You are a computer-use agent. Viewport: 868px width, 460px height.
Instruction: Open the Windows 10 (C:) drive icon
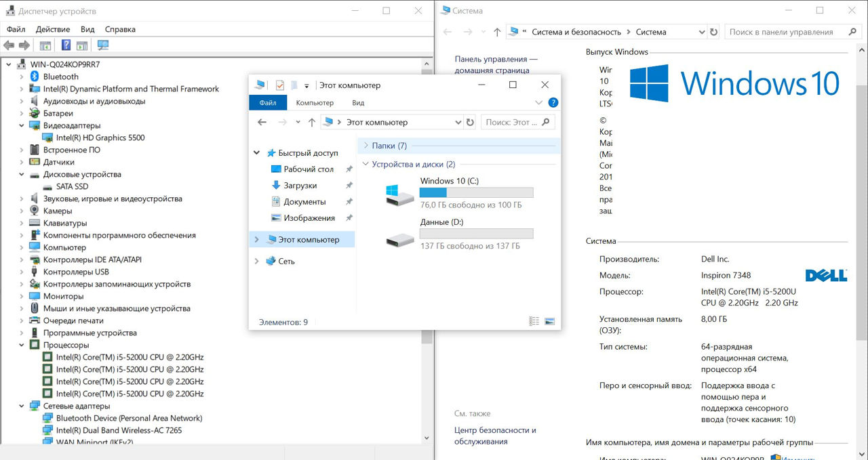coord(399,195)
